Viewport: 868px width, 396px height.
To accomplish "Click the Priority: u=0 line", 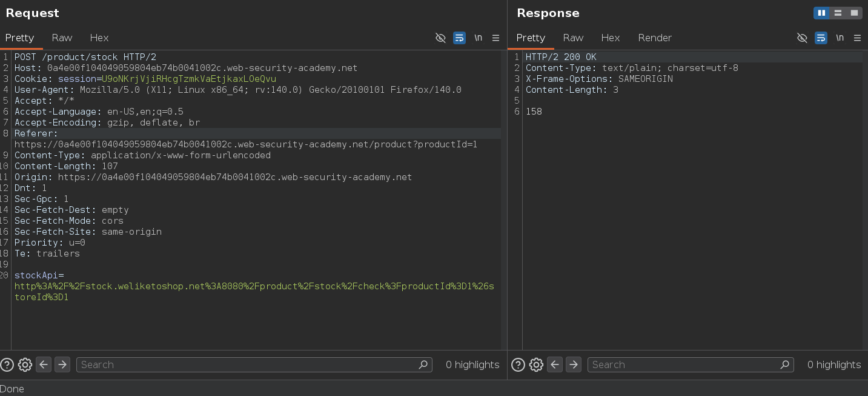I will [x=50, y=243].
